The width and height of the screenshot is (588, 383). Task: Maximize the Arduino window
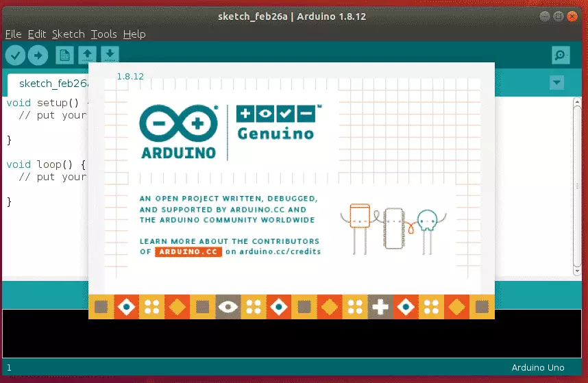[559, 16]
